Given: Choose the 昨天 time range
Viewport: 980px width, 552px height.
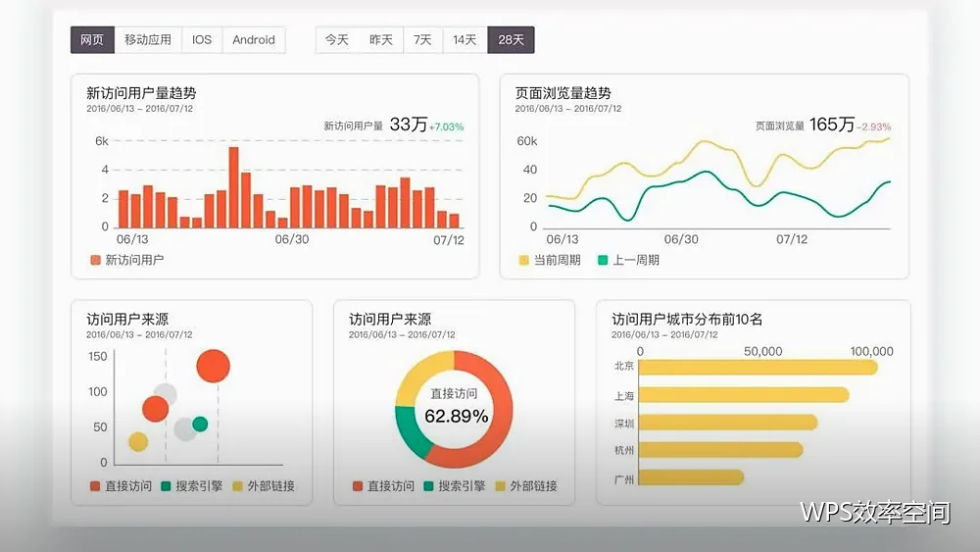Looking at the screenshot, I should pyautogui.click(x=381, y=40).
